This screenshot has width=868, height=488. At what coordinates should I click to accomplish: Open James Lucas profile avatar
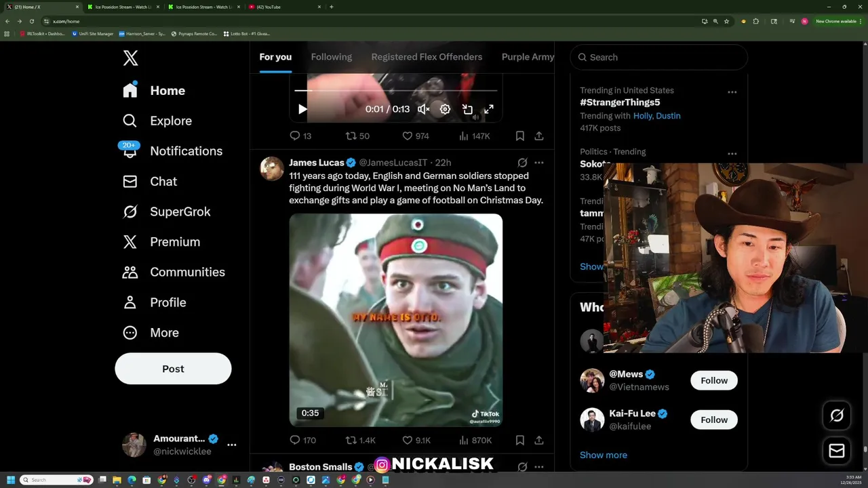point(272,169)
